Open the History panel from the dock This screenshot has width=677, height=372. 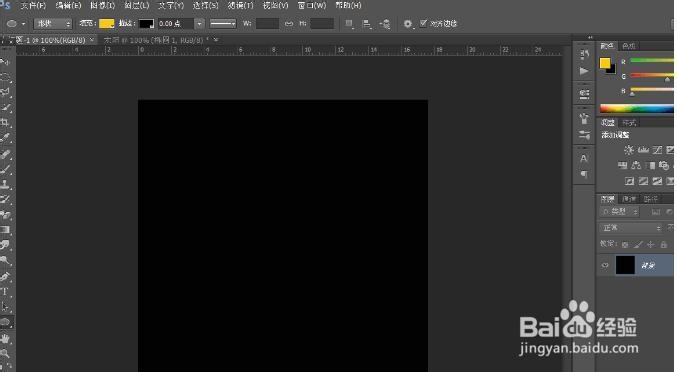pyautogui.click(x=584, y=54)
